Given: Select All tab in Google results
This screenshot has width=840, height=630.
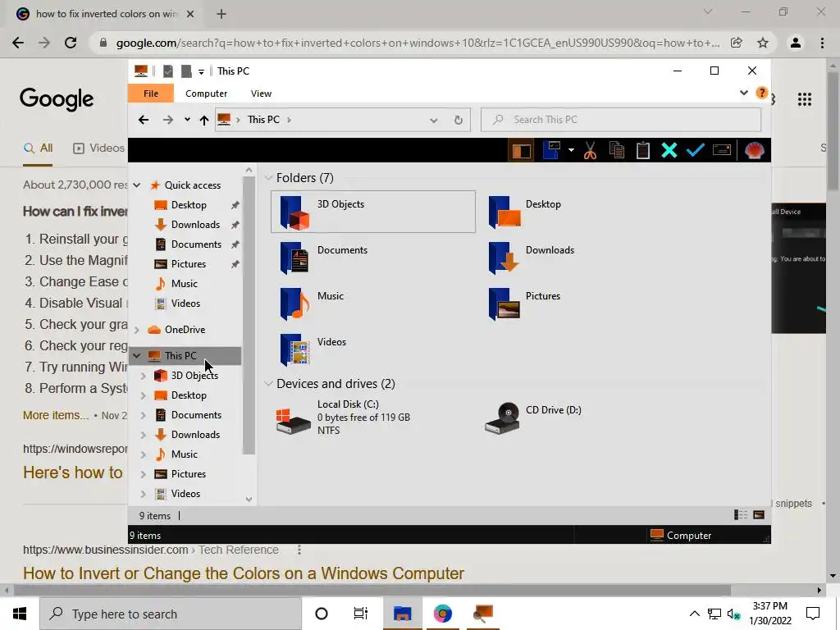Looking at the screenshot, I should [x=38, y=148].
